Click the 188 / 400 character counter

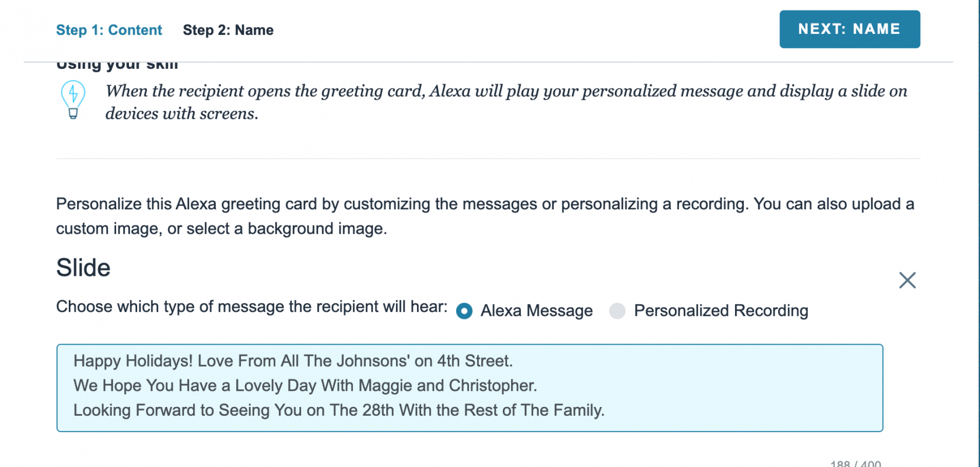point(855,464)
